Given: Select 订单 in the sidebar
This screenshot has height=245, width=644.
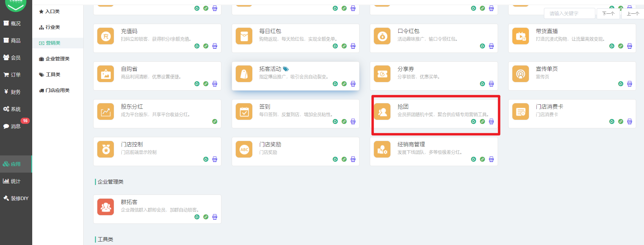Looking at the screenshot, I should 16,75.
